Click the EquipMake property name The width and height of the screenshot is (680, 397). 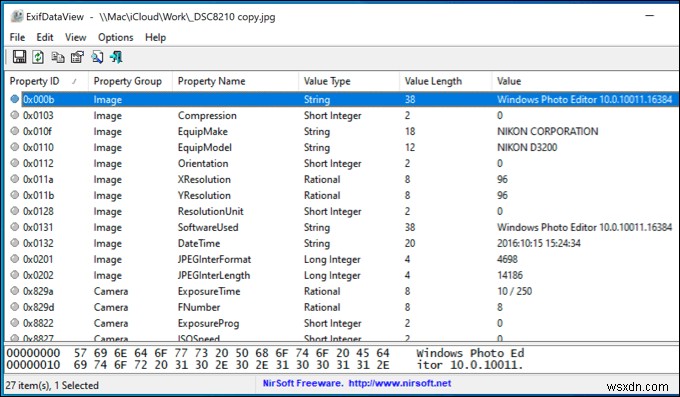point(203,131)
